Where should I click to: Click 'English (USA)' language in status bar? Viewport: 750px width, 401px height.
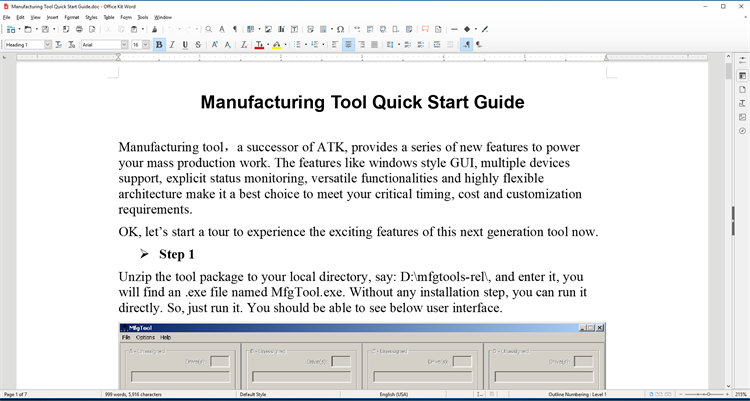click(394, 394)
